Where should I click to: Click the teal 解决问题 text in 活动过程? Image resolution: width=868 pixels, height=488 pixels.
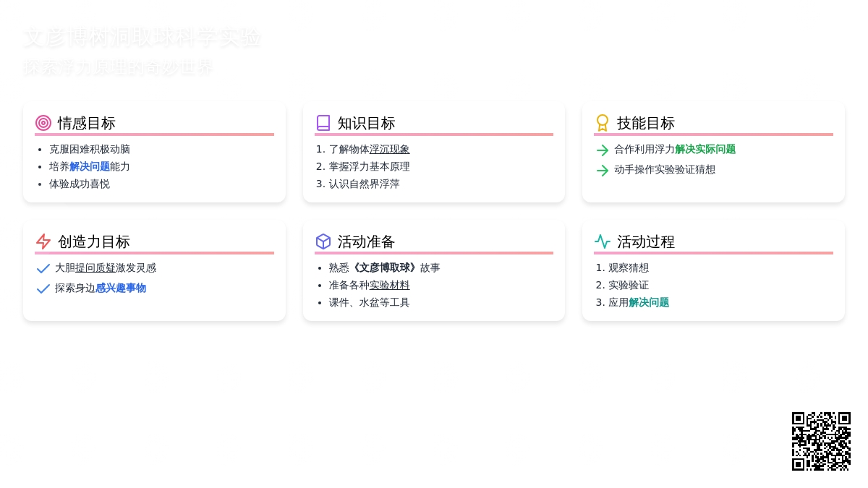tap(649, 303)
